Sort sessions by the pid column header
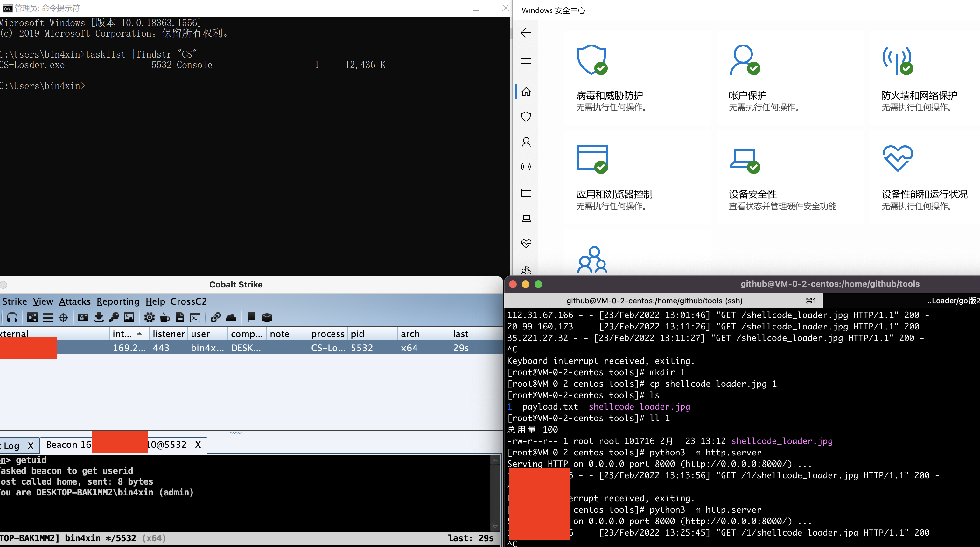 click(372, 334)
